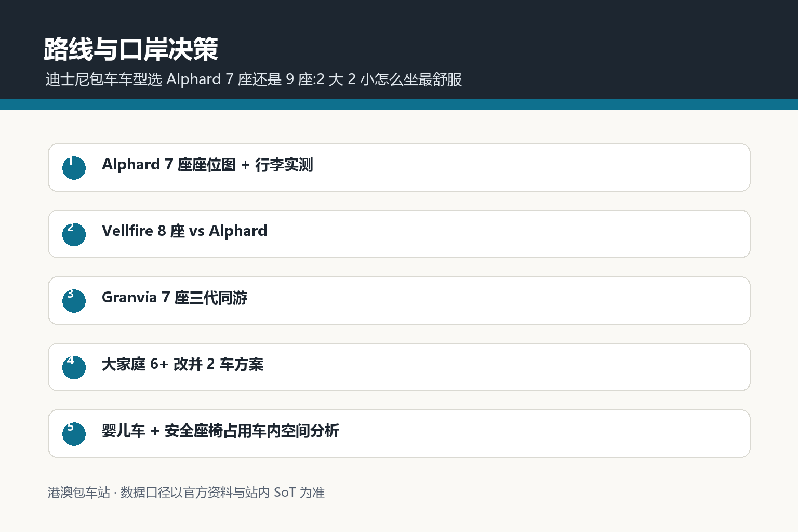Click the footer text 港澳包车站 data note
The image size is (798, 532).
point(186,493)
